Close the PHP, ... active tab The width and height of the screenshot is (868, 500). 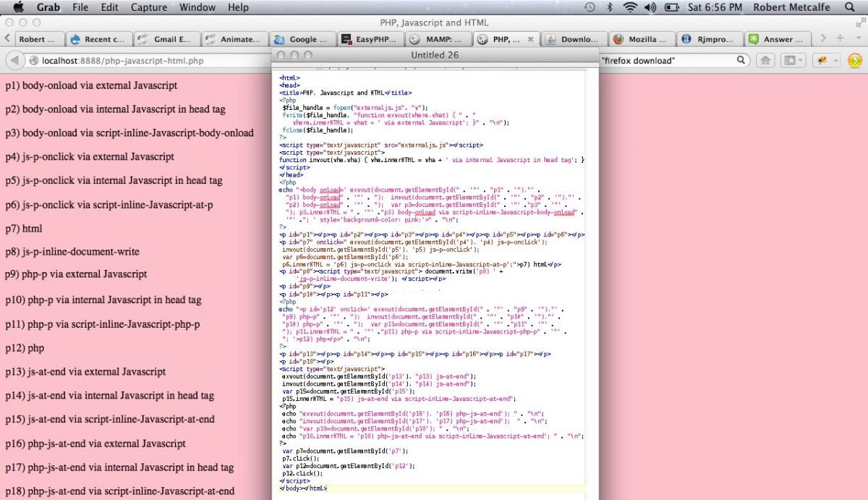coord(531,39)
